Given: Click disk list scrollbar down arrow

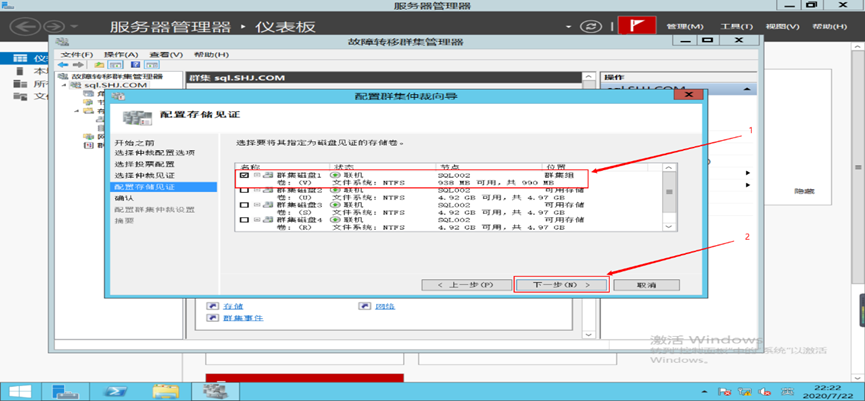Looking at the screenshot, I should [669, 227].
